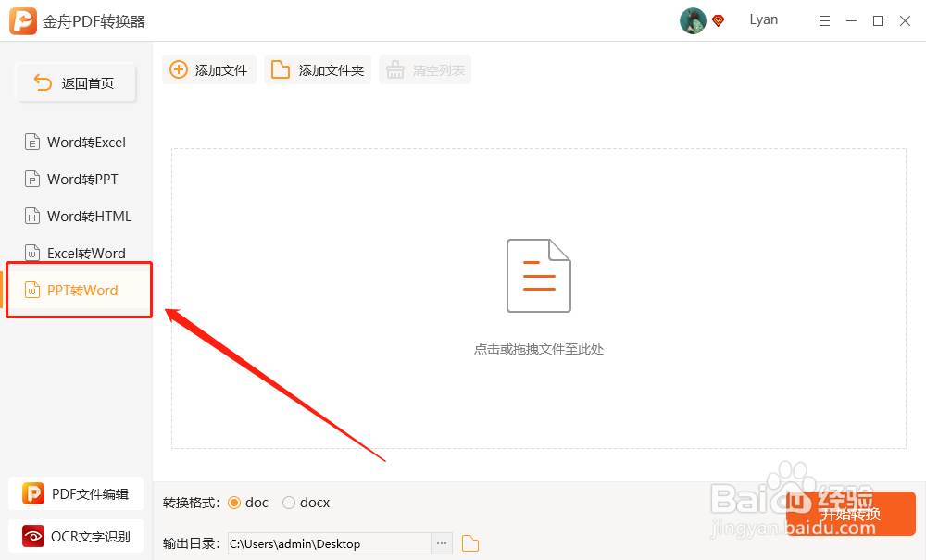
Task: Return to home with 返回首页 button
Action: [76, 83]
